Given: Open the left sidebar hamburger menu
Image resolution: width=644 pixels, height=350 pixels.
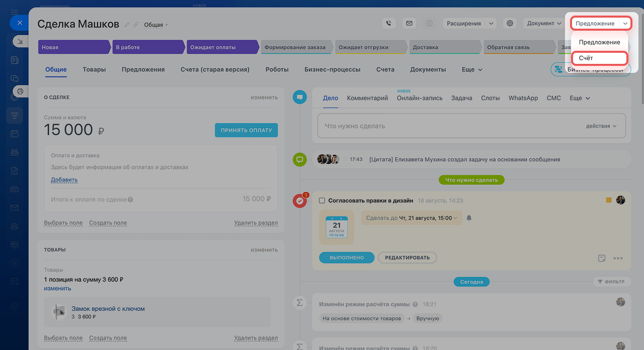Looking at the screenshot, I should (x=14, y=11).
